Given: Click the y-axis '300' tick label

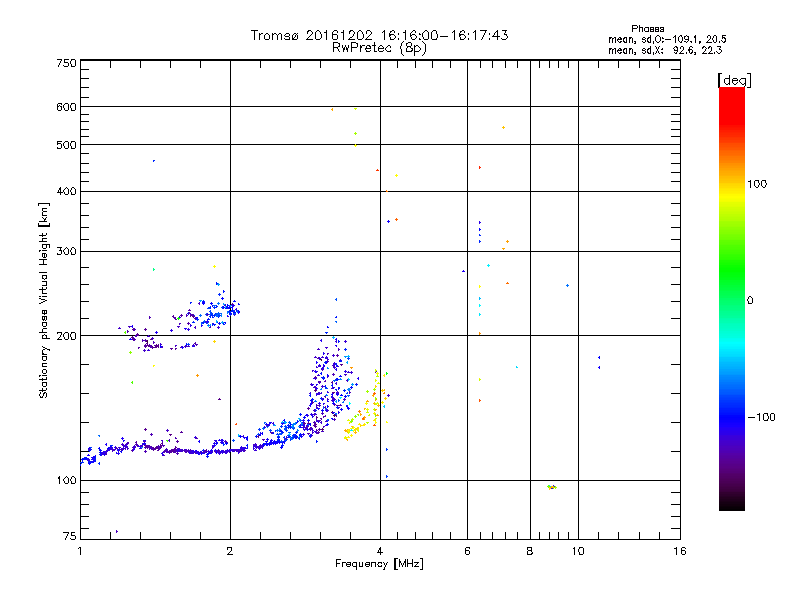Looking at the screenshot, I should coord(66,252).
